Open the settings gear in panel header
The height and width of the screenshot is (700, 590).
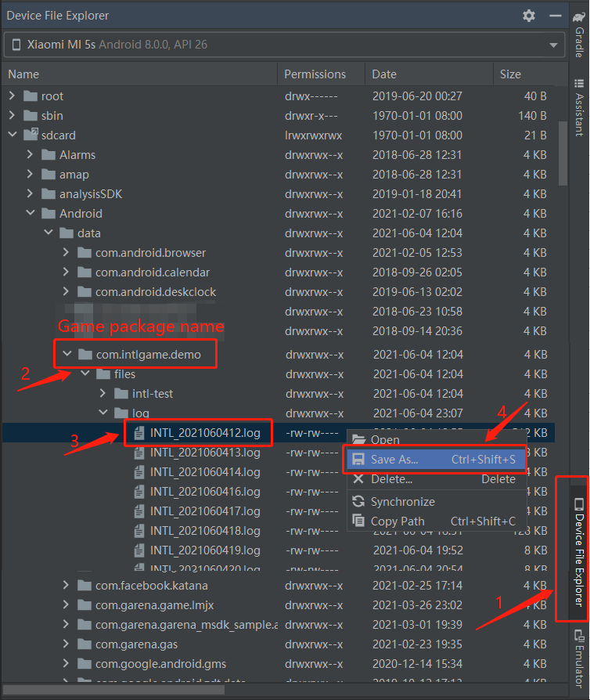529,16
